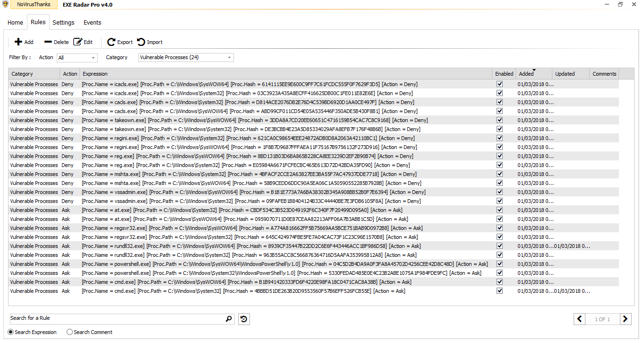The height and width of the screenshot is (343, 644).
Task: Switch to the Events tab
Action: point(93,23)
